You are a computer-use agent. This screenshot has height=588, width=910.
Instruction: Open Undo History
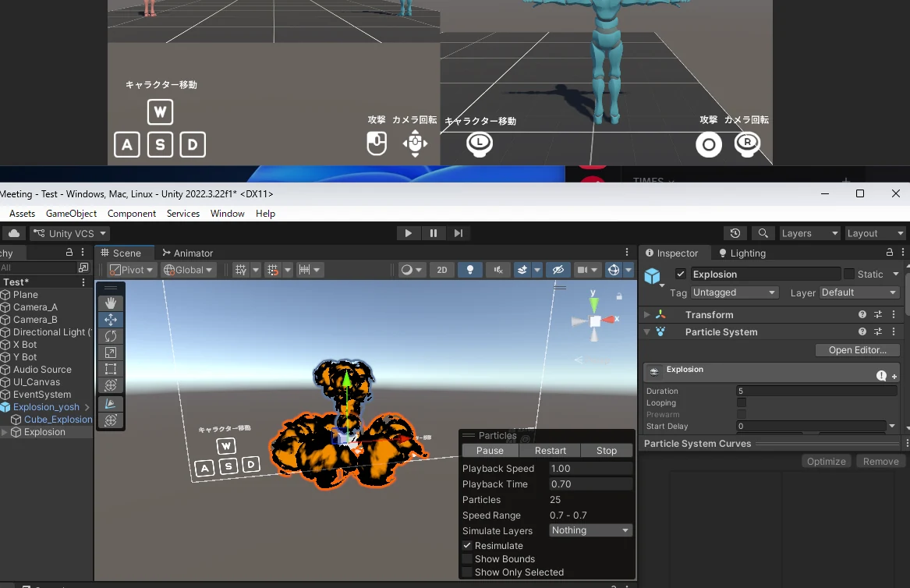[735, 233]
